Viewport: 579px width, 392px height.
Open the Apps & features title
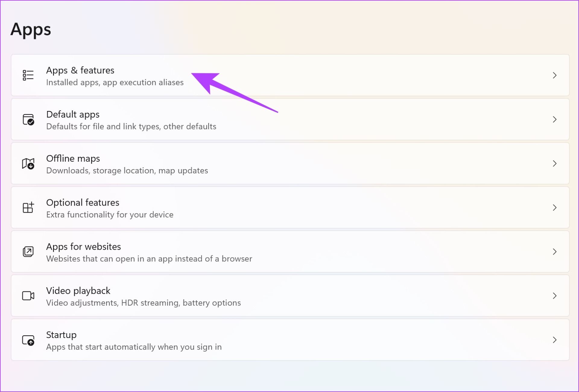point(80,70)
